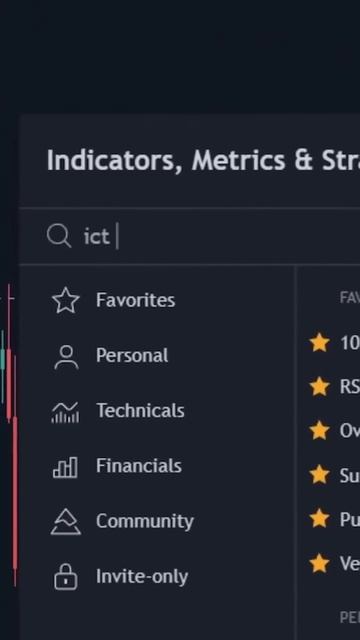Click the Favorites star outline icon

point(66,300)
